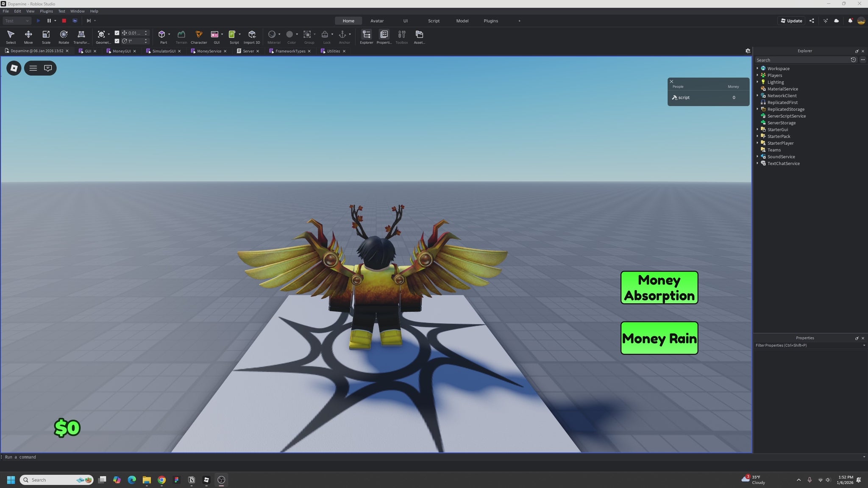Image resolution: width=868 pixels, height=488 pixels.
Task: Open the Part dropdown arrow
Action: click(169, 34)
